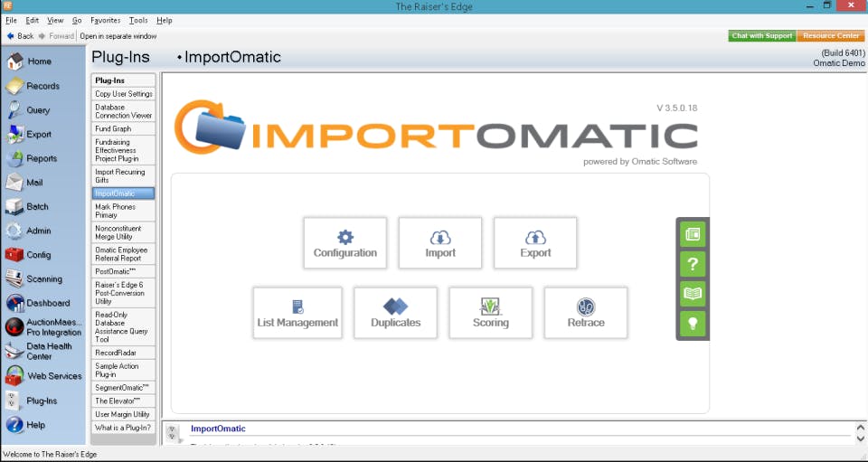The height and width of the screenshot is (462, 868).
Task: Click the Export tile with cloud icon
Action: [535, 243]
